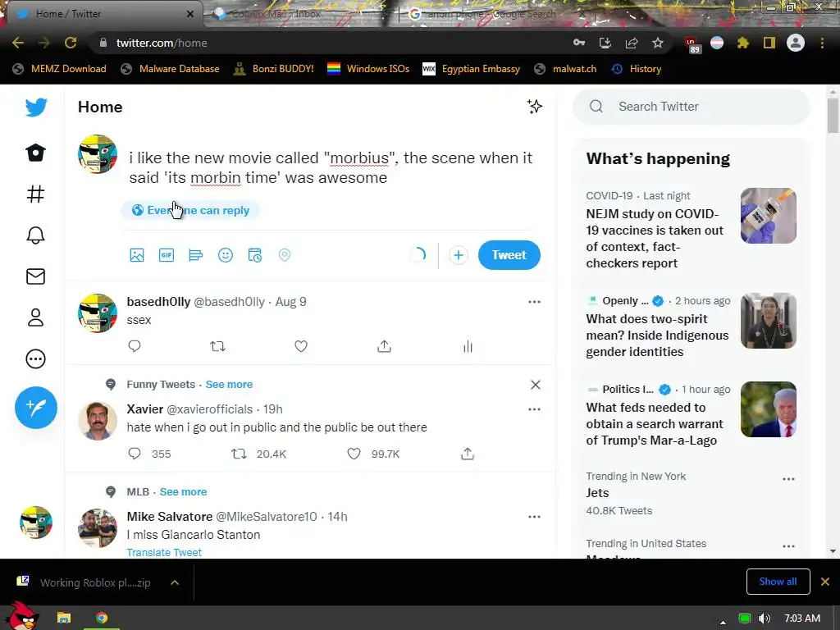
Task: Click the Search Twitter field
Action: [x=691, y=107]
